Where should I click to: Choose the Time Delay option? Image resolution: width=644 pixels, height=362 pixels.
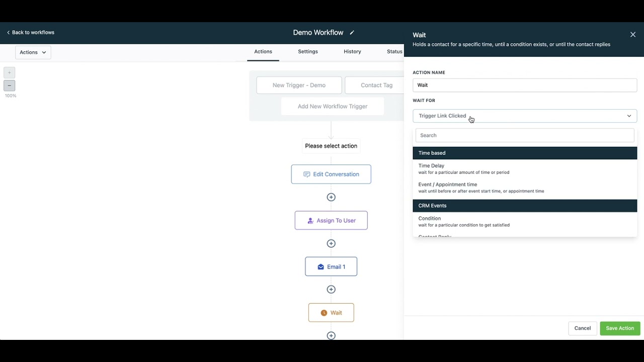click(525, 169)
